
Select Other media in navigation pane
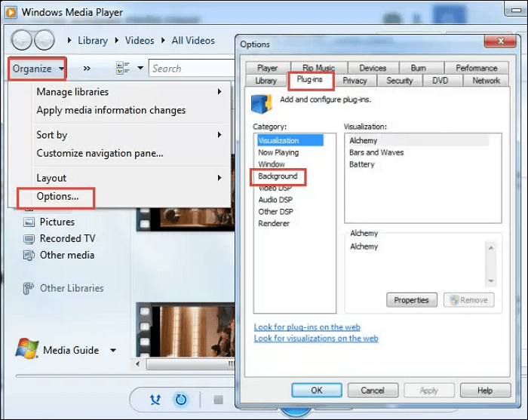(x=67, y=255)
